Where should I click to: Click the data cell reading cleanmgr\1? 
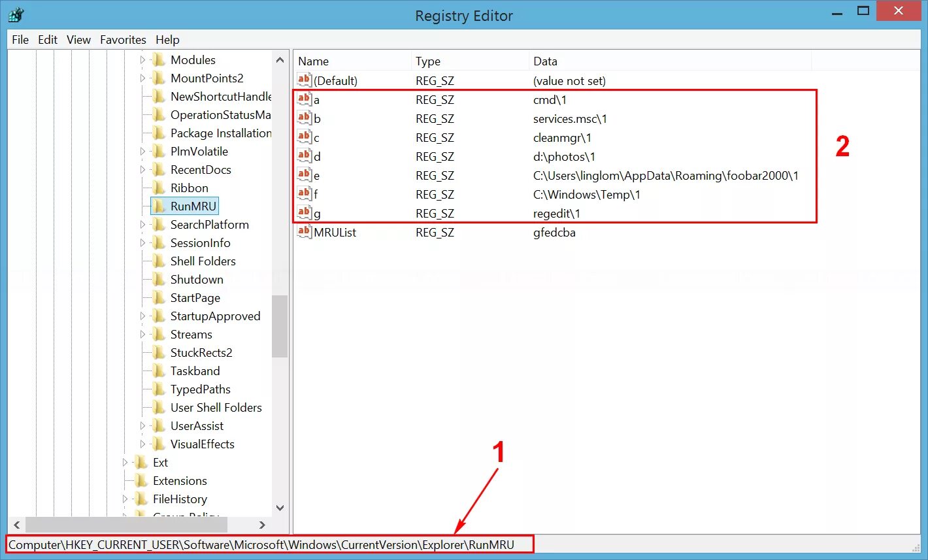pos(562,138)
